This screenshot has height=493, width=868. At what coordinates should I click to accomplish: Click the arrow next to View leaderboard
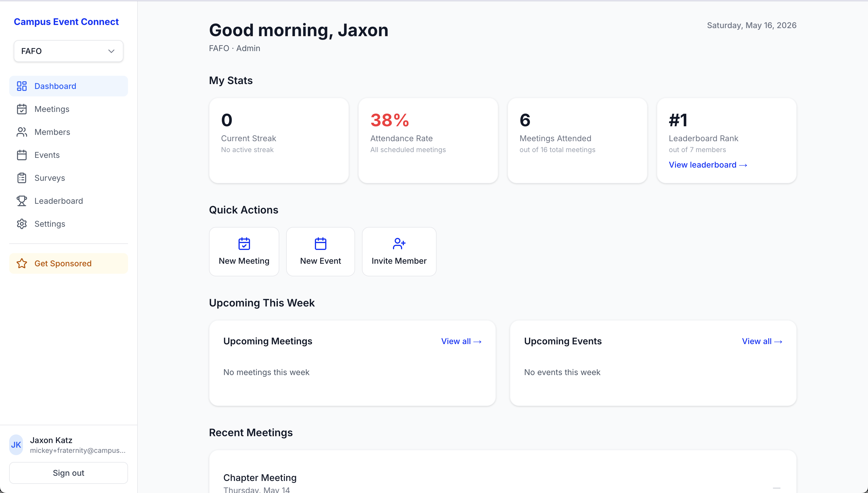tap(743, 165)
